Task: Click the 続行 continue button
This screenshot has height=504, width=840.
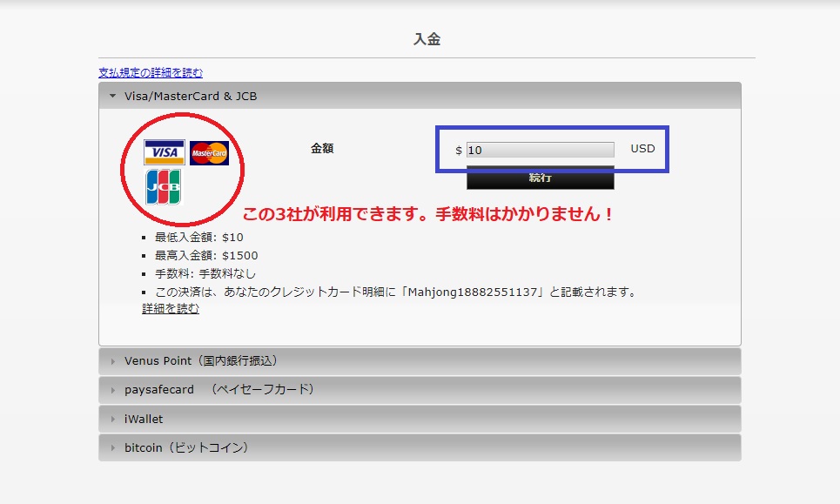Action: pos(540,178)
